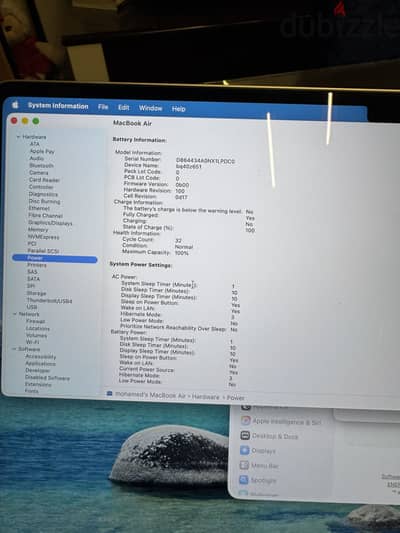Select Disabled Software in the sidebar

click(x=47, y=378)
